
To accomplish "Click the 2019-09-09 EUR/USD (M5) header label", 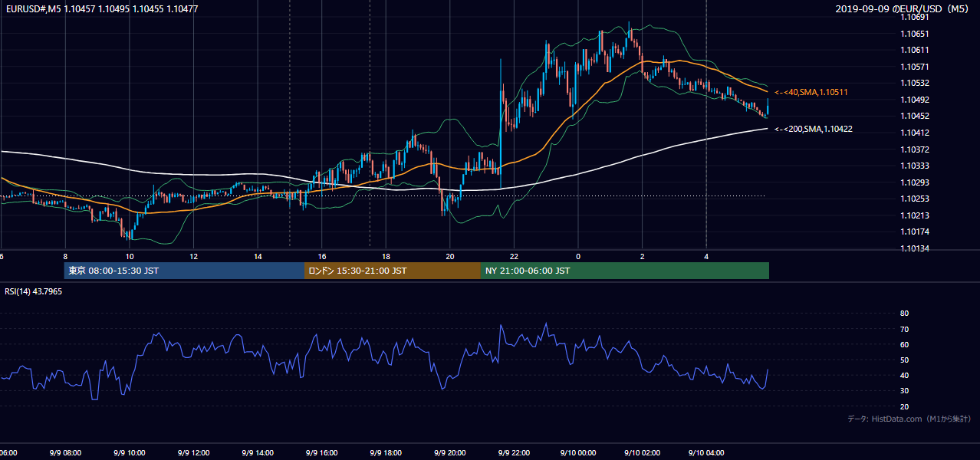I will click(x=903, y=8).
